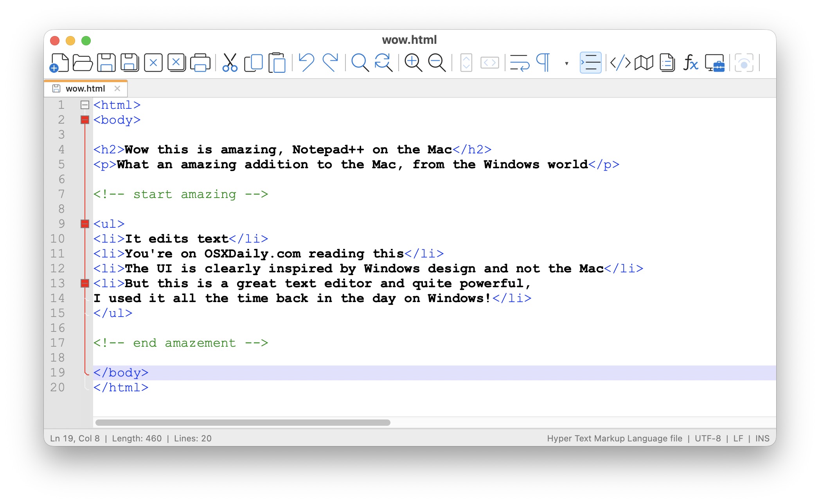The image size is (820, 504).
Task: Click line number 7 in the margin
Action: click(x=61, y=194)
